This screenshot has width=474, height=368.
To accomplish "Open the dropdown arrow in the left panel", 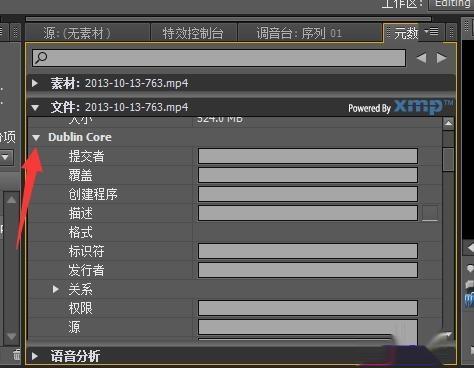I will (5, 157).
